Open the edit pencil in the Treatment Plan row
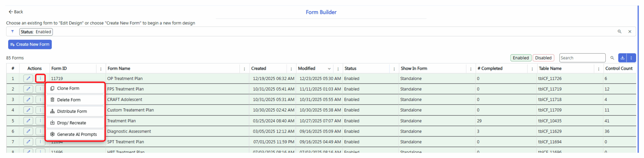644x158 pixels. [28, 121]
